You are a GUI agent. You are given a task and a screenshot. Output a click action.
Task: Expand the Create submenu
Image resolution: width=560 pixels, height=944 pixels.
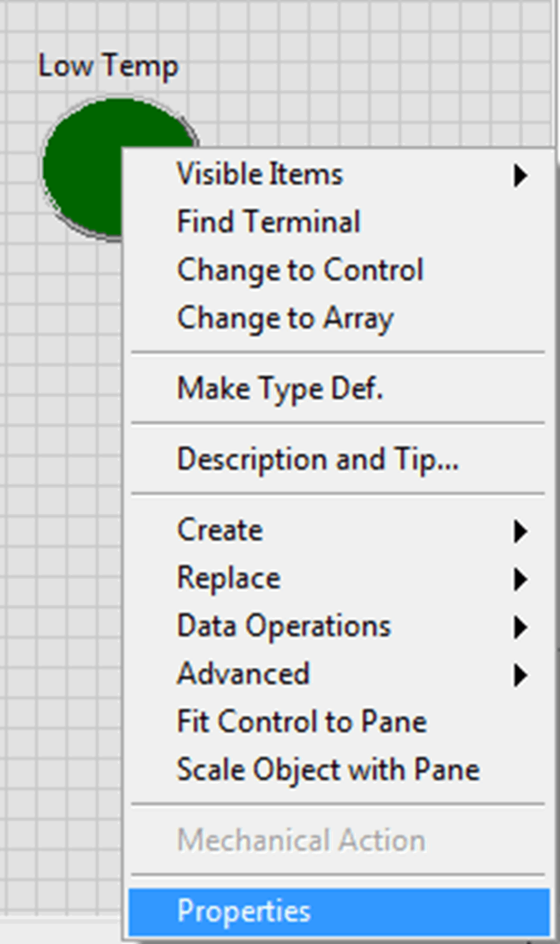520,530
